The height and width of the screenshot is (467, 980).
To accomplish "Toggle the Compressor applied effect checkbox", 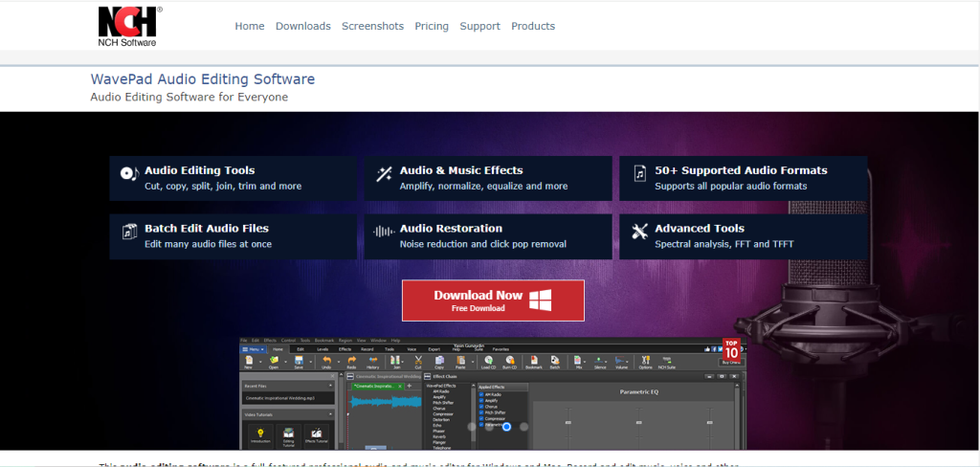I will (x=481, y=418).
